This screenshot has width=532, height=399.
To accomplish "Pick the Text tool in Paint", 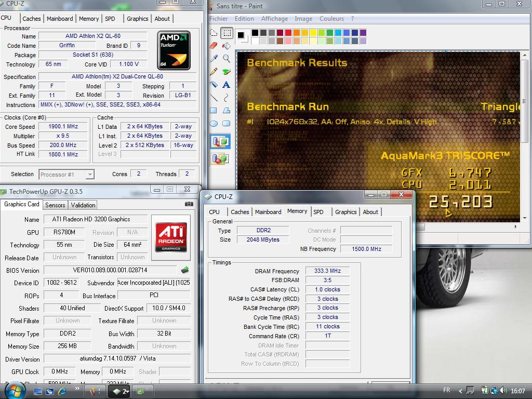I will click(x=227, y=85).
